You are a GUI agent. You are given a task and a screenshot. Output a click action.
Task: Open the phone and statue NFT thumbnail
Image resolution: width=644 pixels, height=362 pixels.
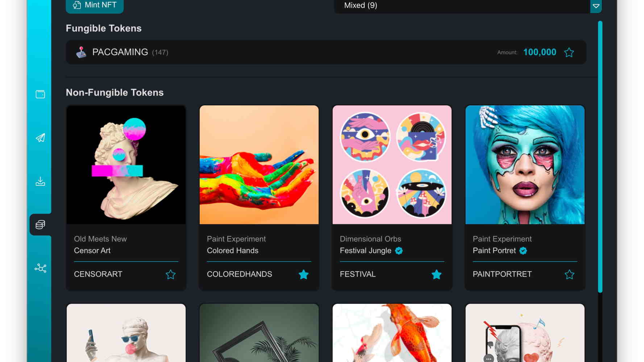(525, 333)
